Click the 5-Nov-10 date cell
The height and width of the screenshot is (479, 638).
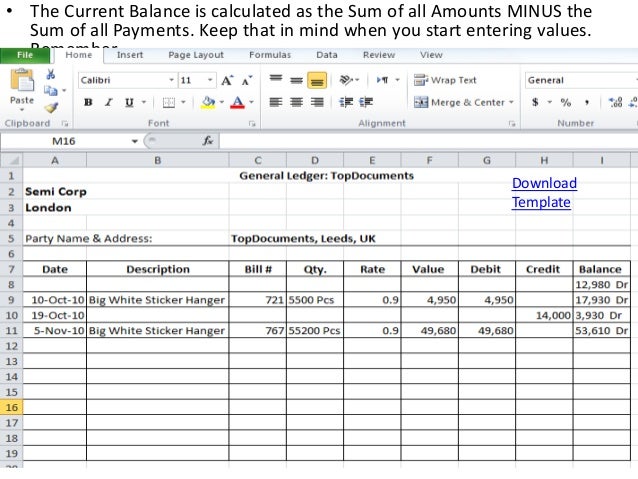55,331
